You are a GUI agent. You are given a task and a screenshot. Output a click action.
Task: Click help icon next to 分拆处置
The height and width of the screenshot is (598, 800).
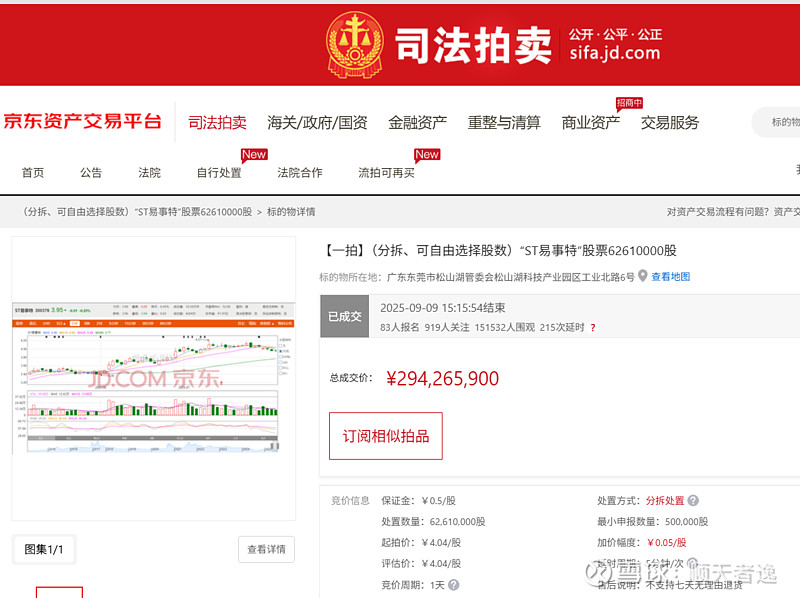(693, 501)
